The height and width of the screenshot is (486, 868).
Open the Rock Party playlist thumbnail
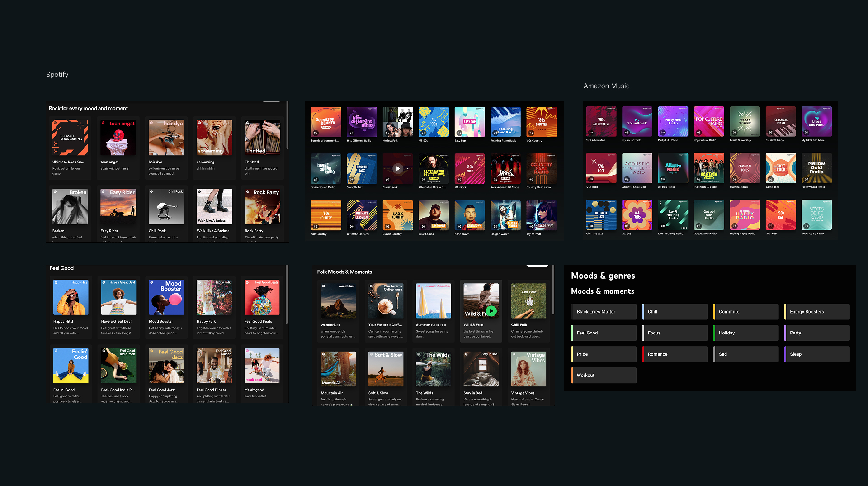point(262,207)
